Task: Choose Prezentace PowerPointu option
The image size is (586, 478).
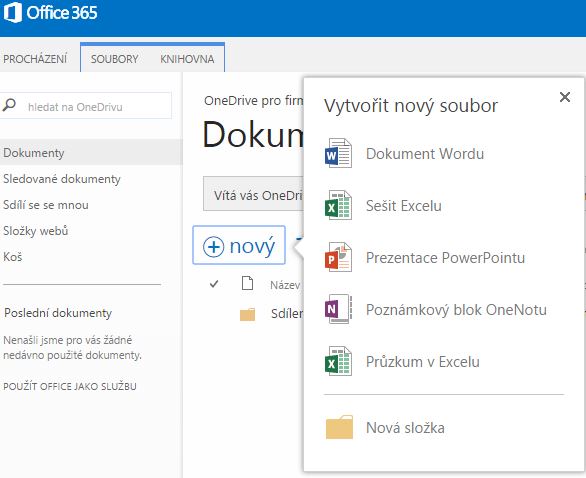Action: tap(444, 257)
